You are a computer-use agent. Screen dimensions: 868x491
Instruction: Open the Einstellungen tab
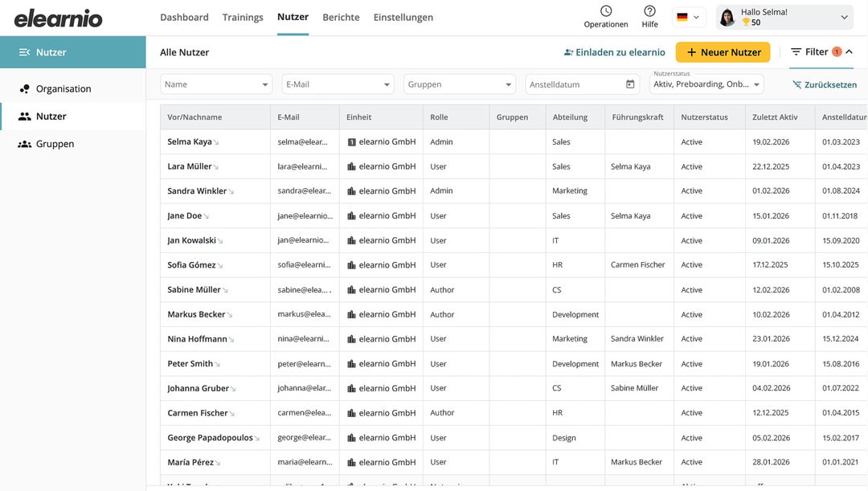[403, 17]
